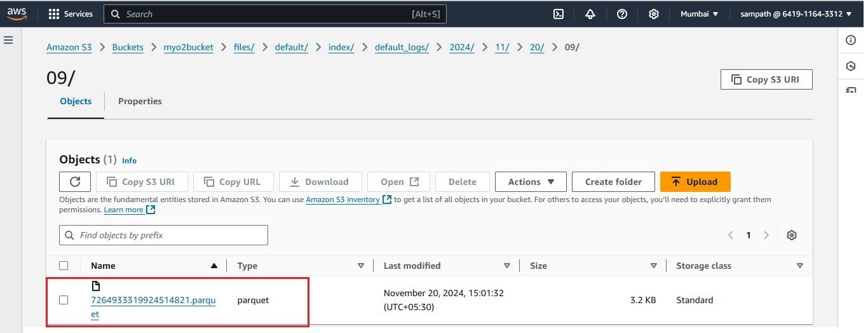The height and width of the screenshot is (333, 868).
Task: Switch to the Objects tab
Action: [x=76, y=101]
